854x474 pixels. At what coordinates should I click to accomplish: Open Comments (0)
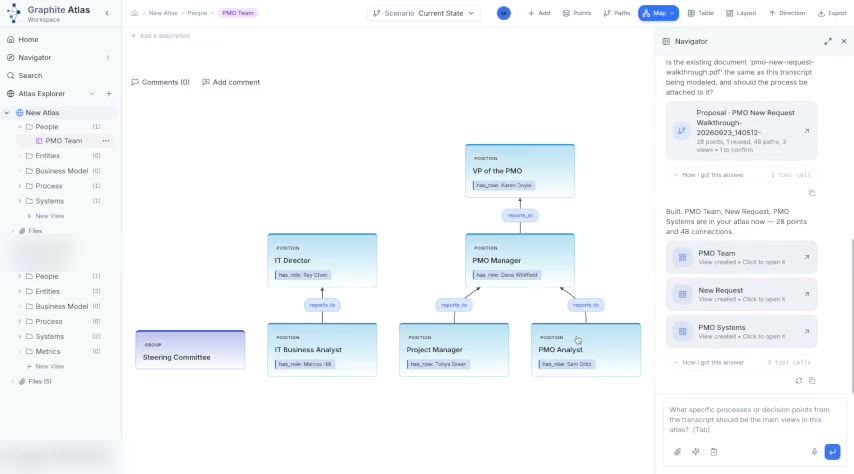click(x=161, y=82)
